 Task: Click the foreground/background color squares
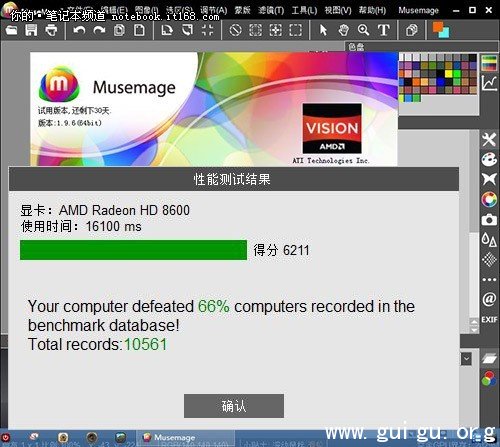pyautogui.click(x=441, y=30)
